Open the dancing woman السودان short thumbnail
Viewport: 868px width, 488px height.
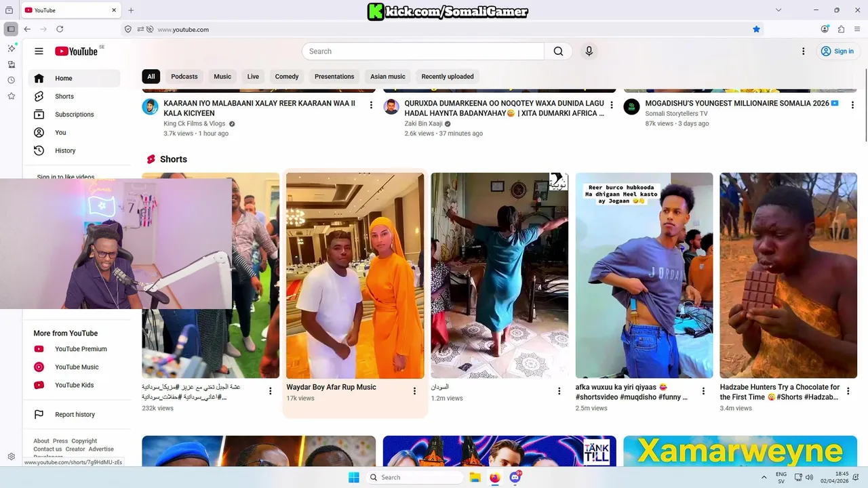500,275
